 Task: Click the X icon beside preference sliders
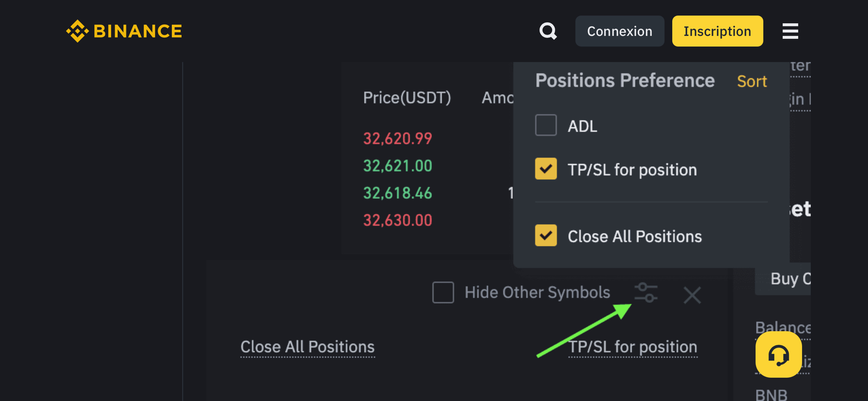pyautogui.click(x=692, y=295)
